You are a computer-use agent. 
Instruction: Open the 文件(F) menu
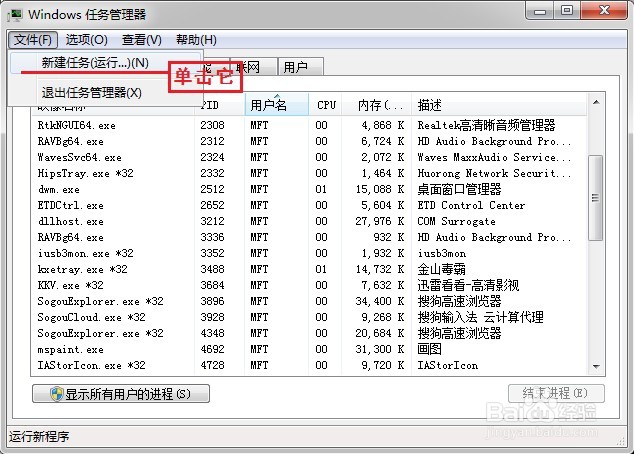point(33,40)
